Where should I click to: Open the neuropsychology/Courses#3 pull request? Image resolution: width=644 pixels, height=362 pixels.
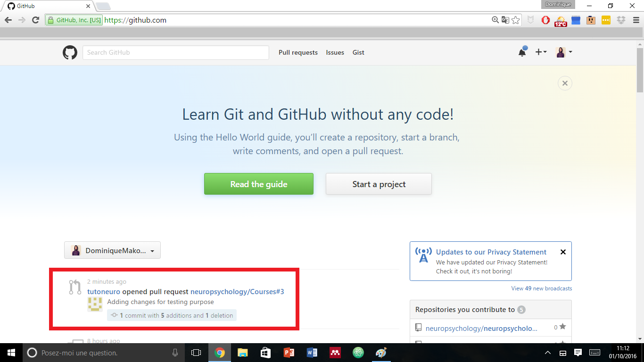click(237, 292)
